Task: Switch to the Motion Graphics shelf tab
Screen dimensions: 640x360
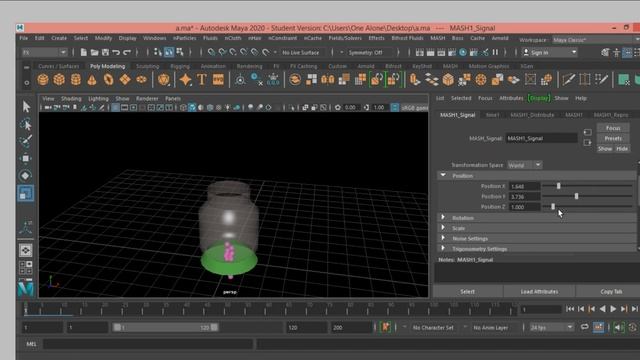Action: pos(489,66)
